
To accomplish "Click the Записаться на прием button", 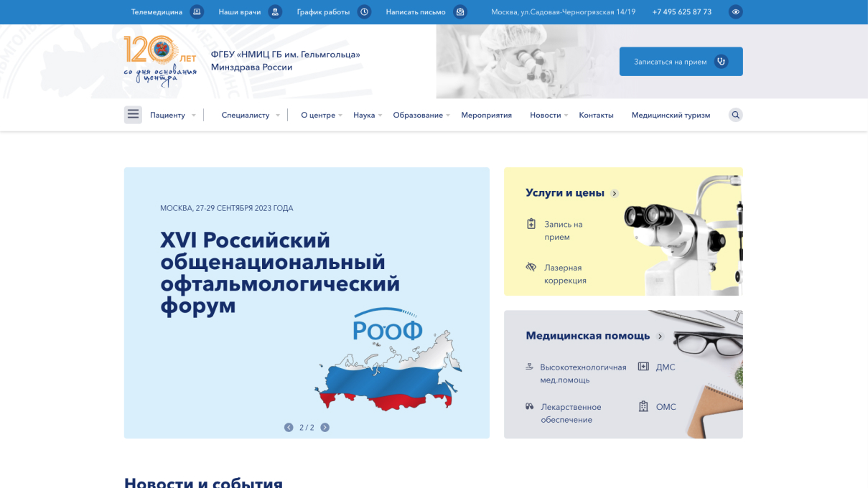I will (681, 62).
